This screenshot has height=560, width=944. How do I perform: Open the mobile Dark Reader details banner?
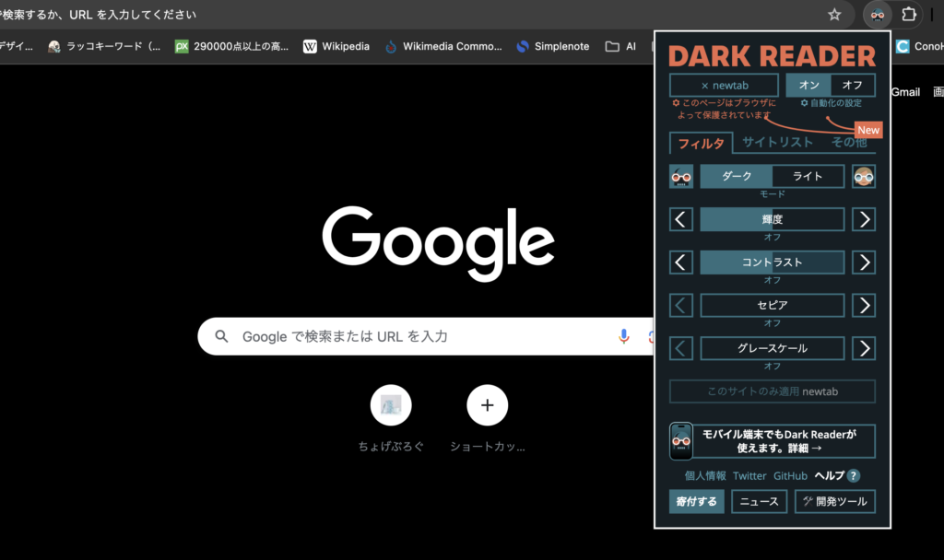pyautogui.click(x=773, y=441)
